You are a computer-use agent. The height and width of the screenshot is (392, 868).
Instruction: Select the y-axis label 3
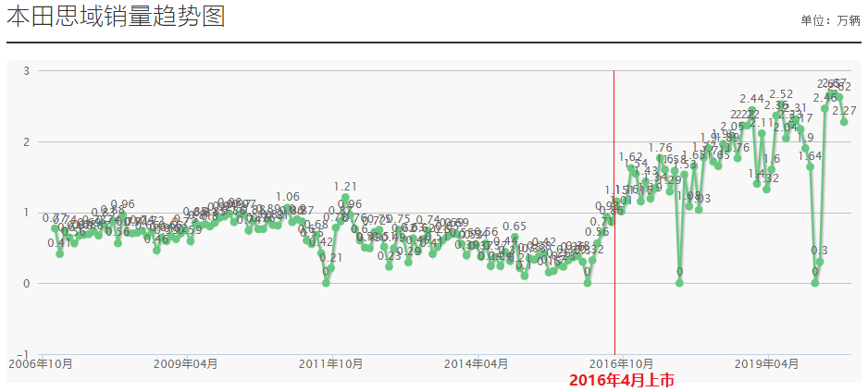click(x=26, y=71)
